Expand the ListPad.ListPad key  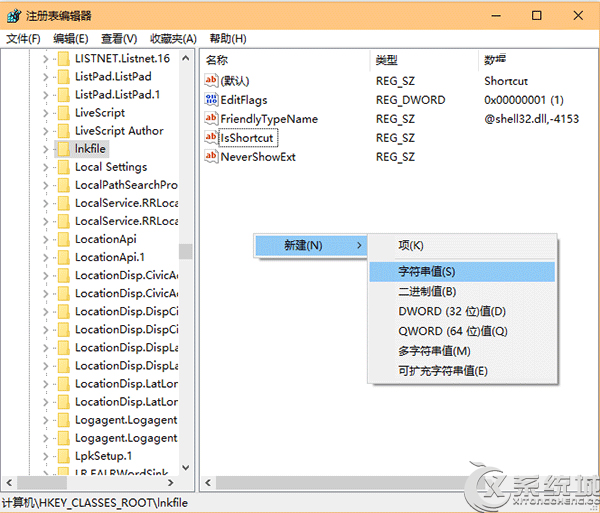[x=46, y=77]
